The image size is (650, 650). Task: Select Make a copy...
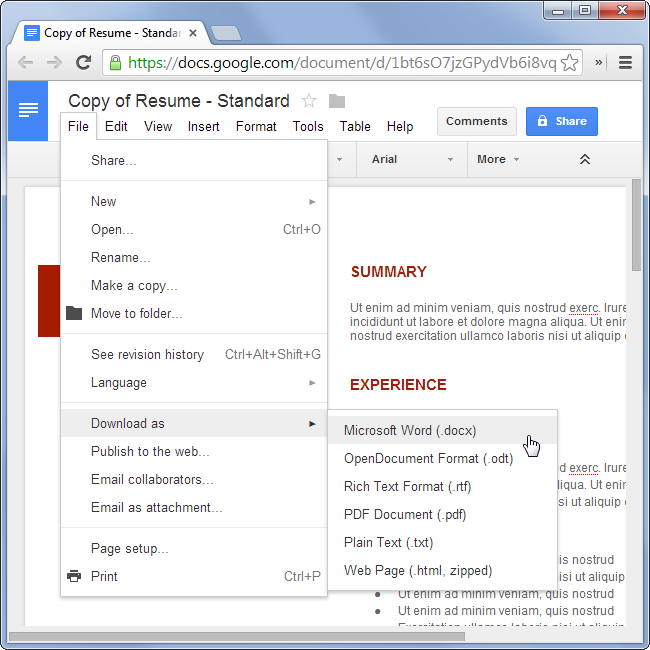[194, 286]
